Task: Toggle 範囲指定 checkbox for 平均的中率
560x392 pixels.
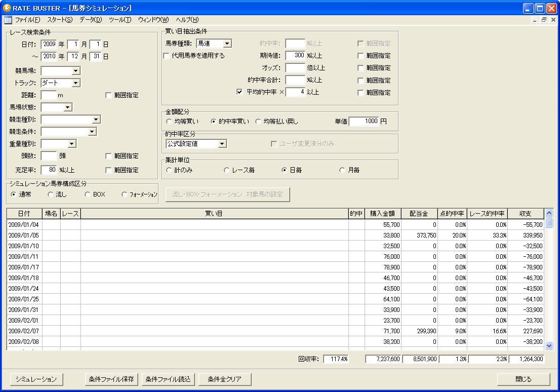Action: (361, 93)
